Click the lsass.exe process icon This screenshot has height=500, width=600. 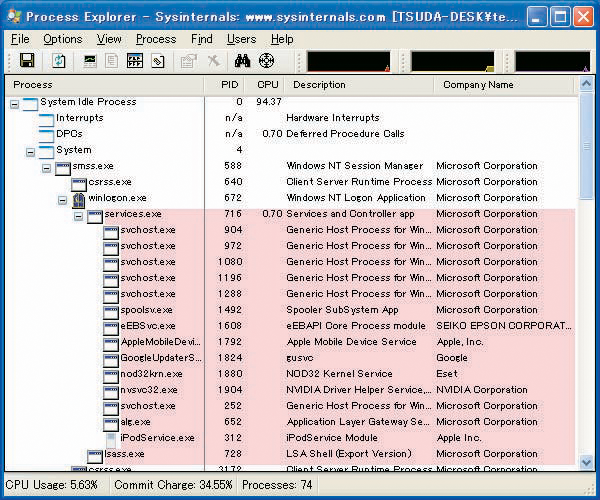click(95, 456)
